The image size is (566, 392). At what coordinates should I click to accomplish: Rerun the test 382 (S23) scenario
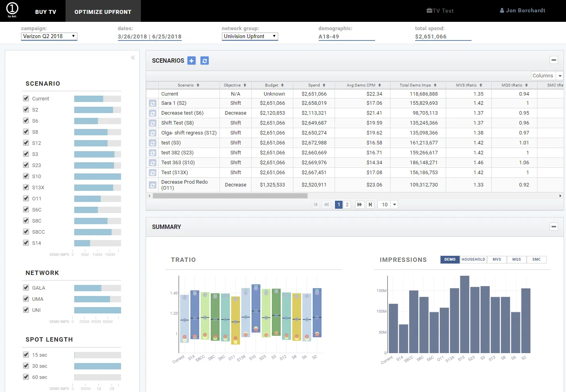(152, 153)
